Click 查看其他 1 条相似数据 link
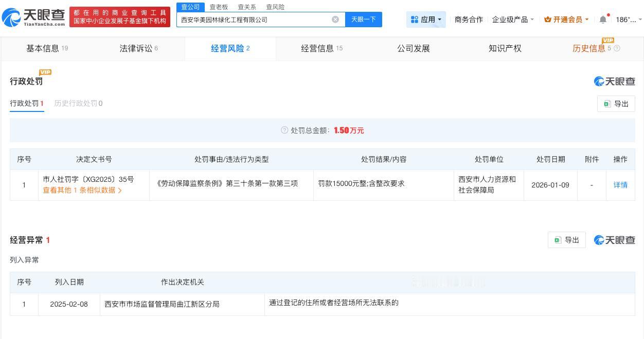 click(82, 190)
